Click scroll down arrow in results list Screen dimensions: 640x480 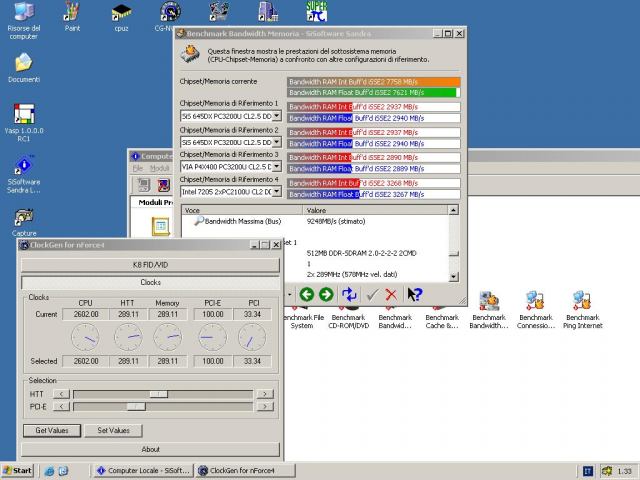point(453,277)
